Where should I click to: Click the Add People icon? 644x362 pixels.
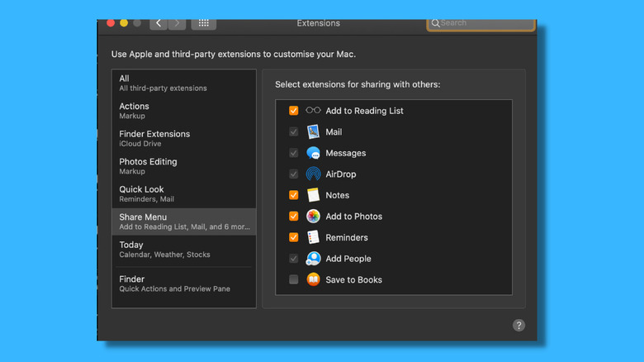pyautogui.click(x=313, y=259)
